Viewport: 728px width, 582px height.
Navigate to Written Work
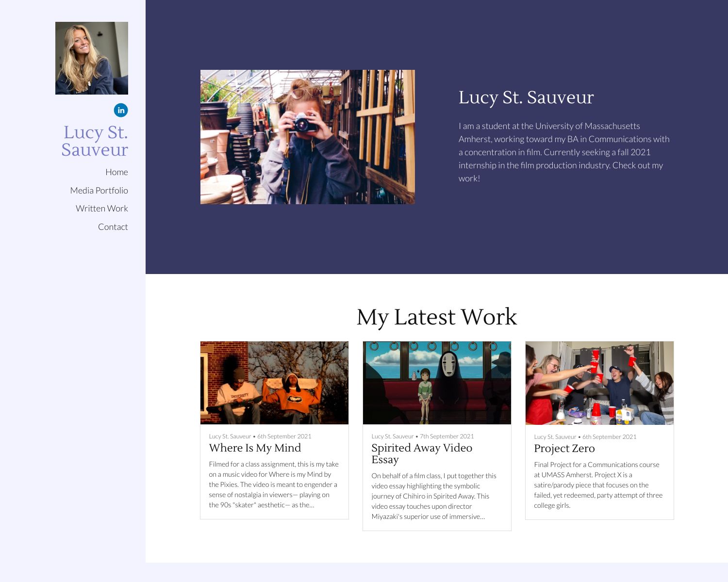coord(102,208)
